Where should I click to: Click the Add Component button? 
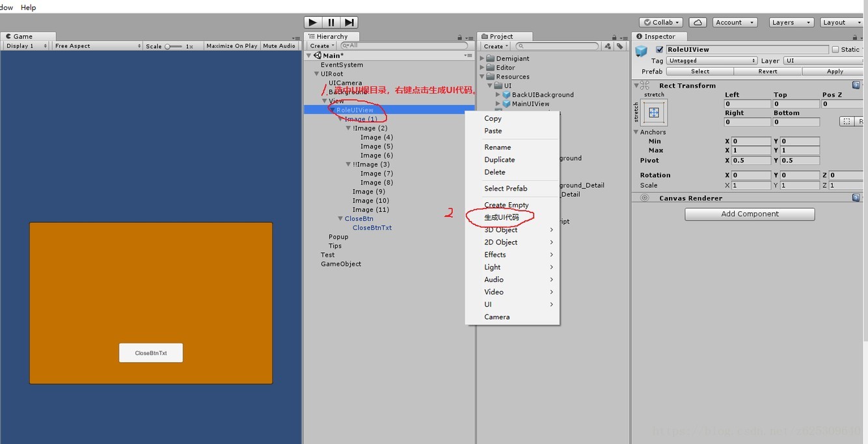[750, 214]
